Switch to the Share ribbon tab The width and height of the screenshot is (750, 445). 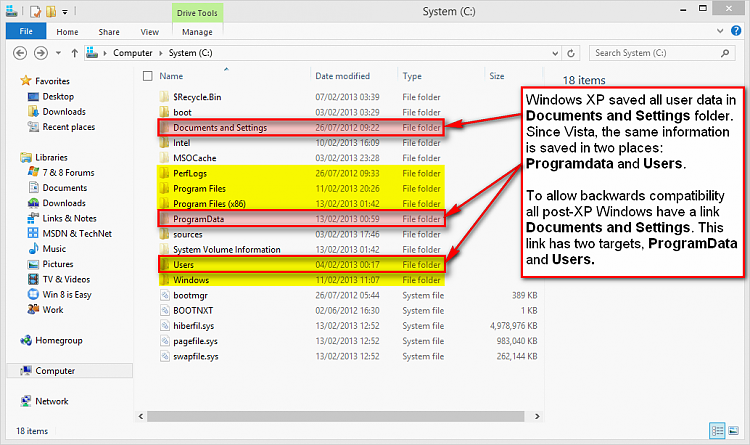pyautogui.click(x=109, y=32)
